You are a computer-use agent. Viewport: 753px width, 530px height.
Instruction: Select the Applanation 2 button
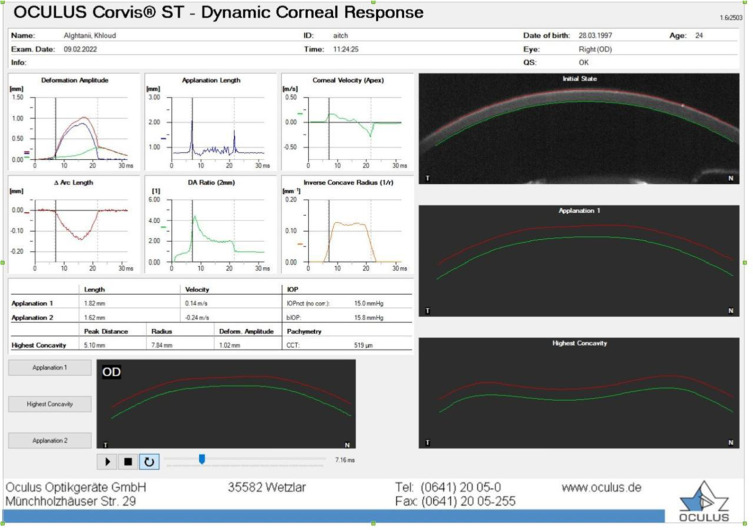click(50, 441)
